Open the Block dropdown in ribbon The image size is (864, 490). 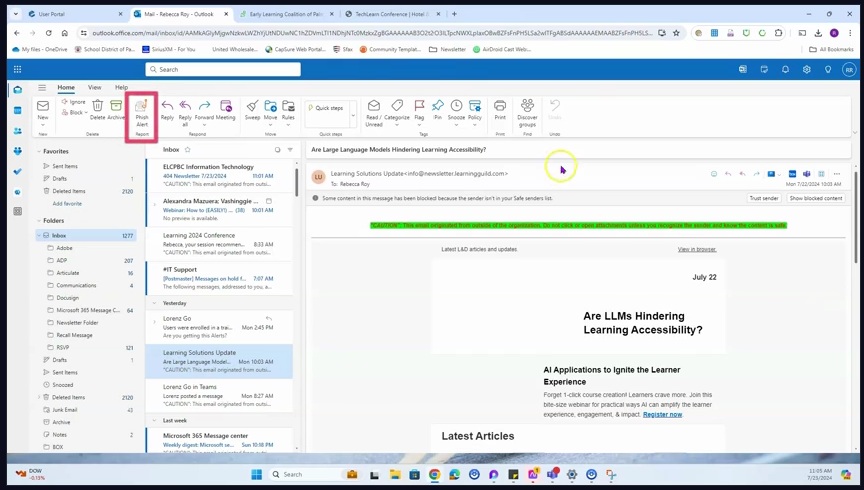coord(74,112)
